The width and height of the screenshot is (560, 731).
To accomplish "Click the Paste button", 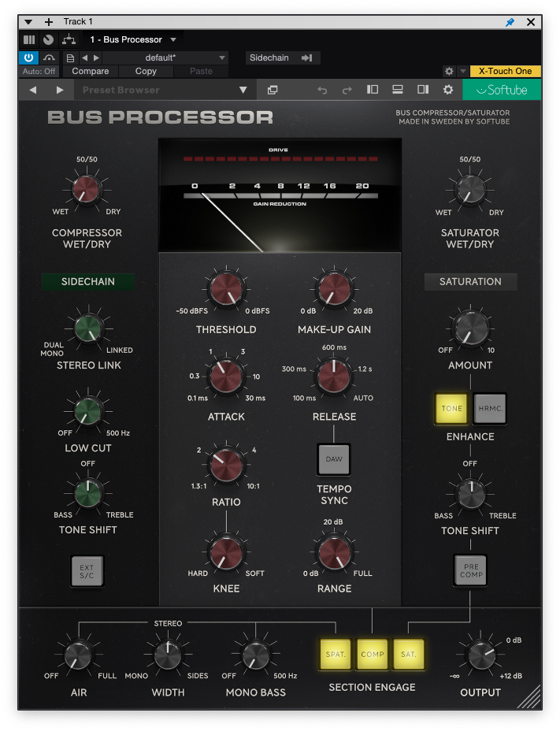I will click(x=201, y=72).
